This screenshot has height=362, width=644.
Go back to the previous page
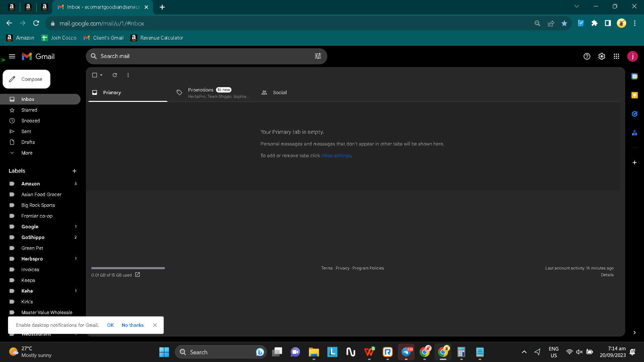(9, 23)
